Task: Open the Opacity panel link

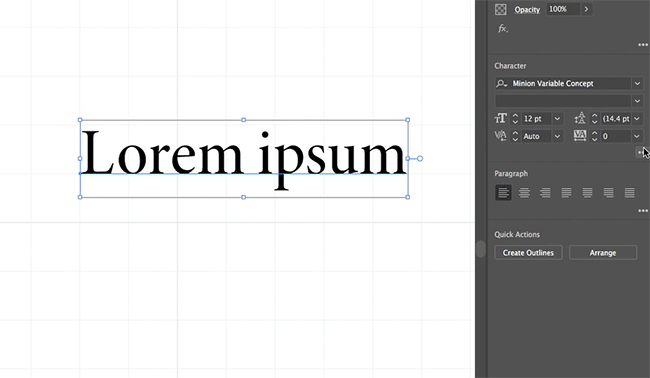Action: pos(527,10)
